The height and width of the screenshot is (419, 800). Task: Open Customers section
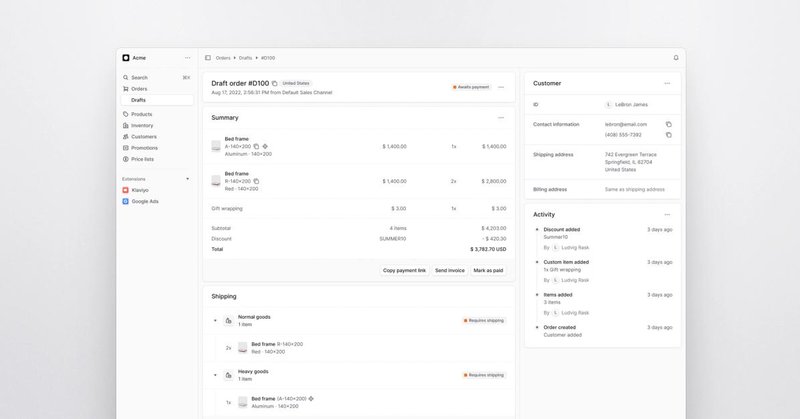[x=157, y=137]
